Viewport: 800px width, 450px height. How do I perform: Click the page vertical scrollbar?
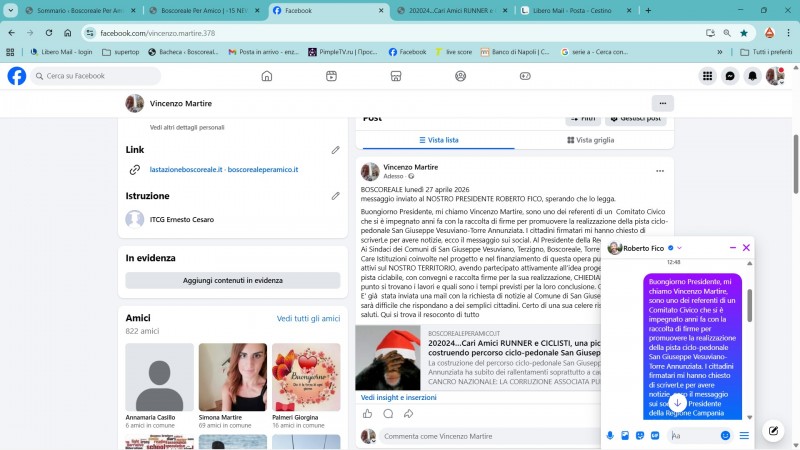795,164
